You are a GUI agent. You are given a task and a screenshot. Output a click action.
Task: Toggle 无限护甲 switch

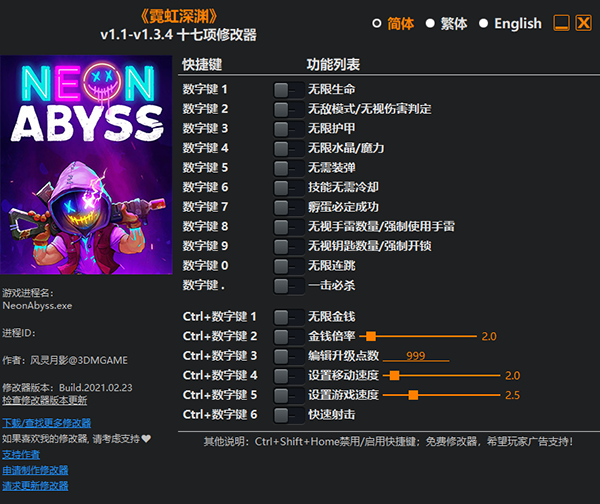point(289,129)
